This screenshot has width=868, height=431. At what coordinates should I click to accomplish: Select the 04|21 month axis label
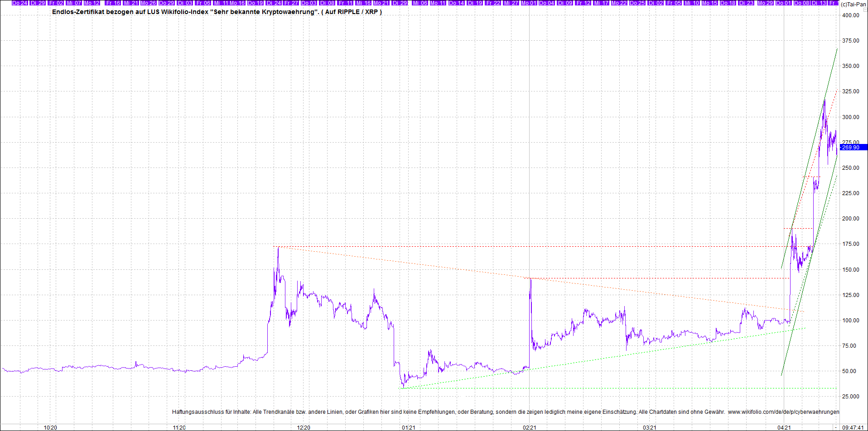784,427
